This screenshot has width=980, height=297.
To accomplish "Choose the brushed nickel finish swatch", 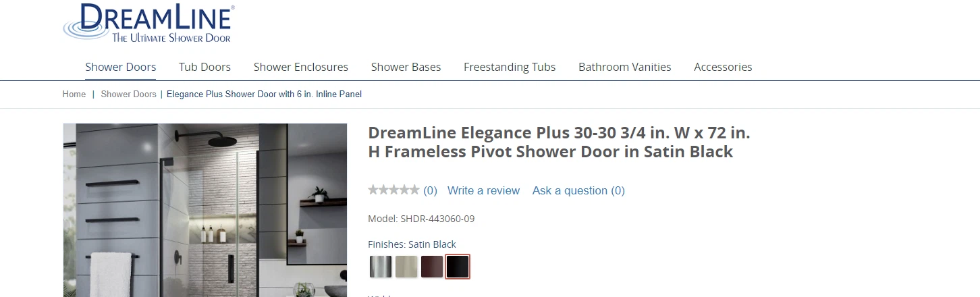I will pos(406,267).
